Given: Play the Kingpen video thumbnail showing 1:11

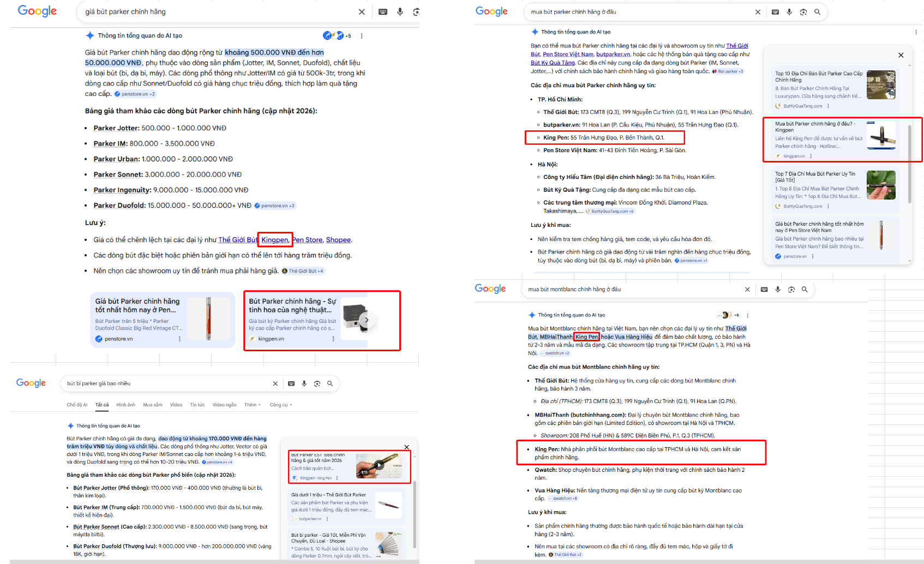Looking at the screenshot, I should click(x=379, y=465).
